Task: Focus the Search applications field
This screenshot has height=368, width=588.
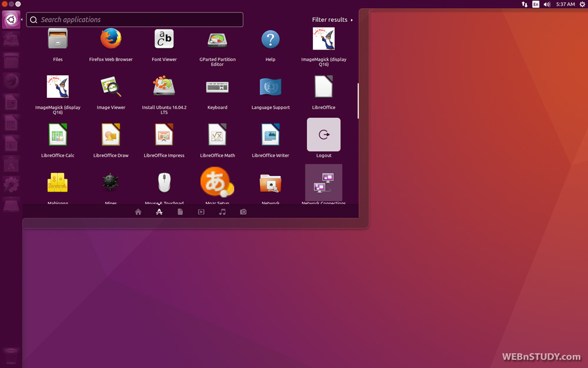Action: [135, 19]
